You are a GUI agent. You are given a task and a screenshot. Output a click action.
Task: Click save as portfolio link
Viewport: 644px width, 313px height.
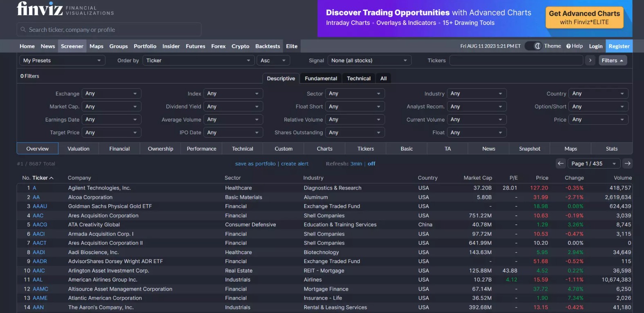pyautogui.click(x=255, y=164)
